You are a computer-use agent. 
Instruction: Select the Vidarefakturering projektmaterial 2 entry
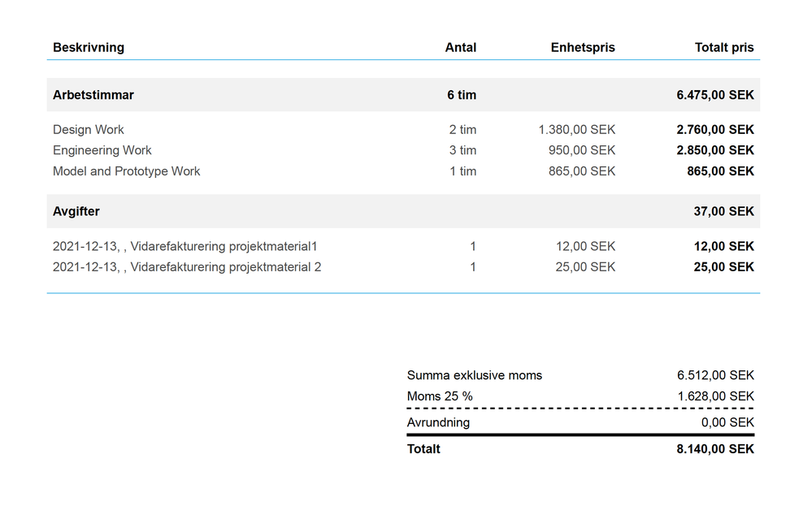coord(403,267)
